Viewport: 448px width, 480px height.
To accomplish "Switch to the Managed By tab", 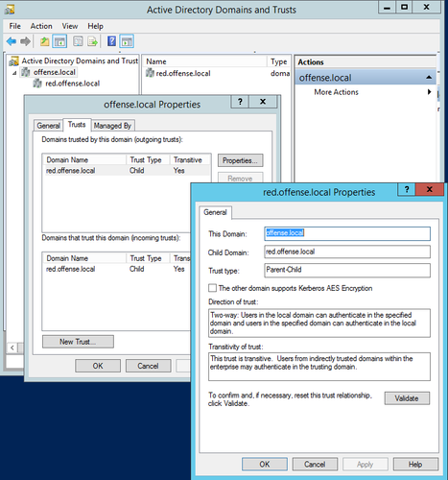I will tap(112, 126).
